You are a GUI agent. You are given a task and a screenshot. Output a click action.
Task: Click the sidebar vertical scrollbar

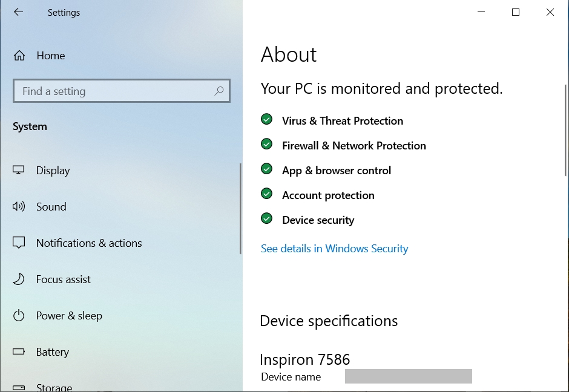click(x=240, y=209)
